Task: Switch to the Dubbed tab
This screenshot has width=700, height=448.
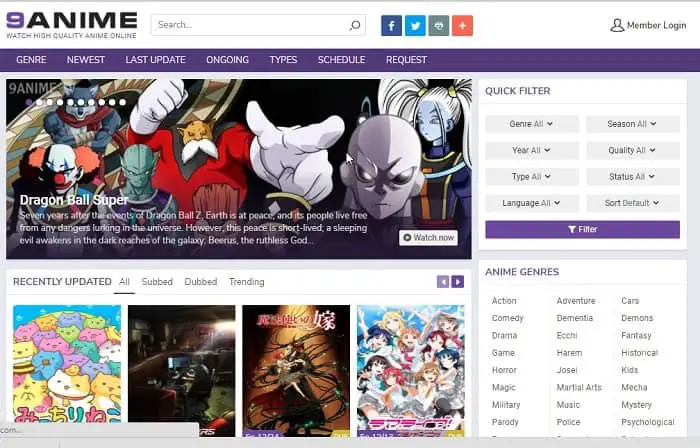Action: [x=201, y=282]
